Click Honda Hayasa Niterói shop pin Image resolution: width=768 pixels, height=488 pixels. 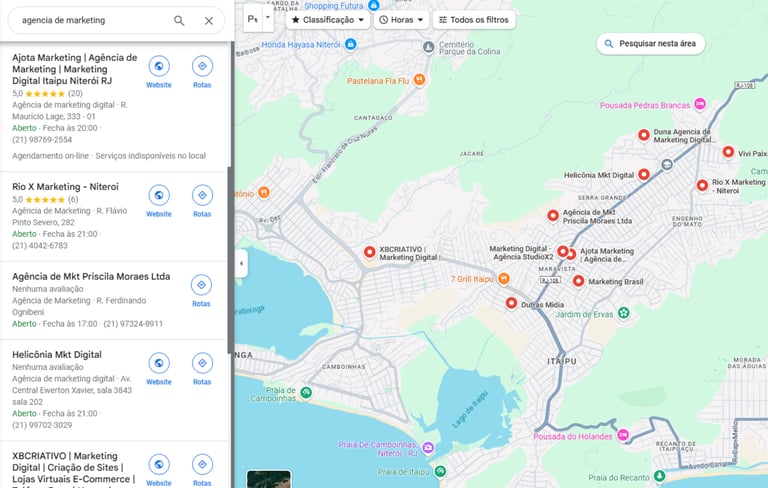tap(351, 44)
